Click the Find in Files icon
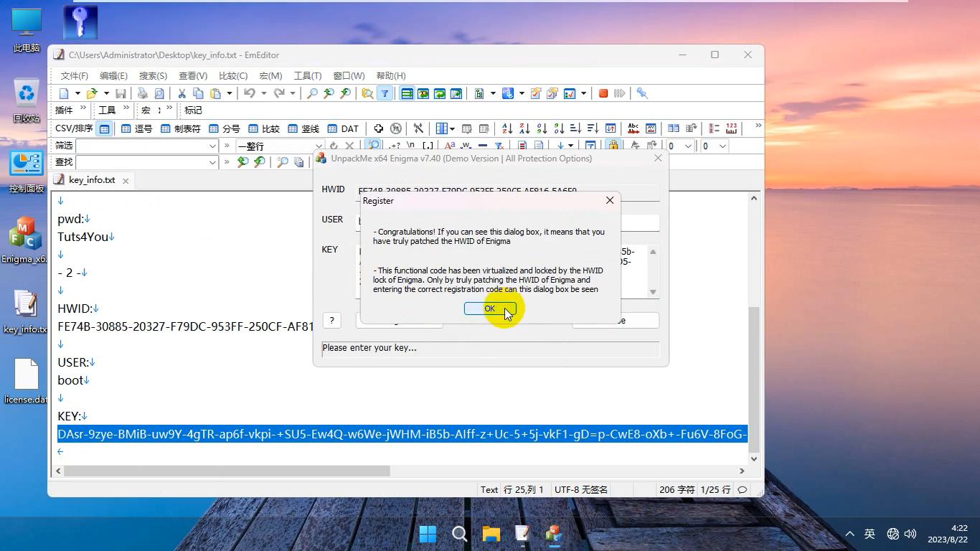This screenshot has height=551, width=980. click(x=367, y=93)
